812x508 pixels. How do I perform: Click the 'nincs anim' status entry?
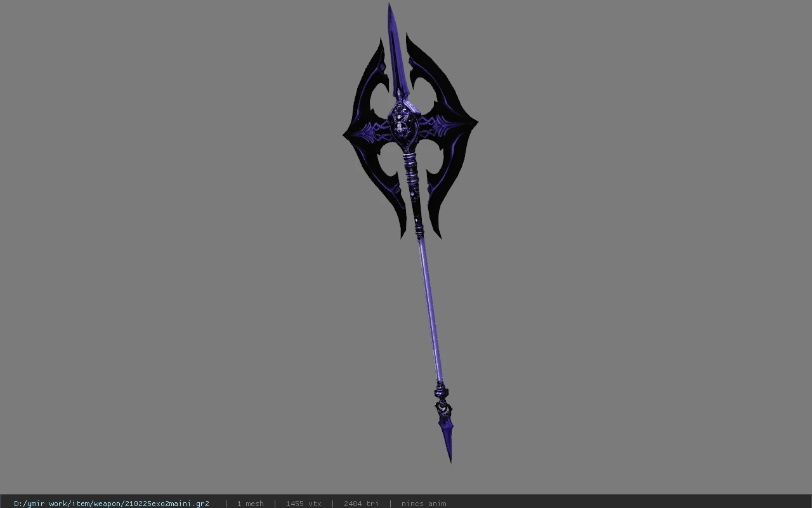pyautogui.click(x=424, y=504)
